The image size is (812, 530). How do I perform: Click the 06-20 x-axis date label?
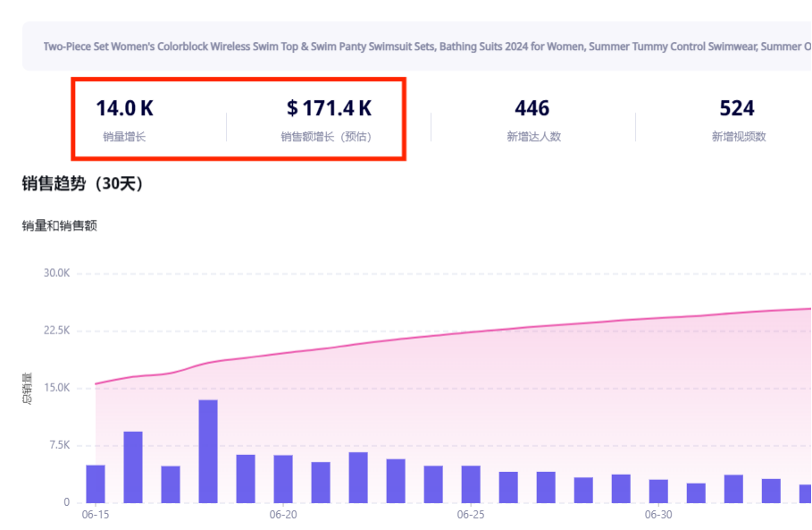coord(282,515)
